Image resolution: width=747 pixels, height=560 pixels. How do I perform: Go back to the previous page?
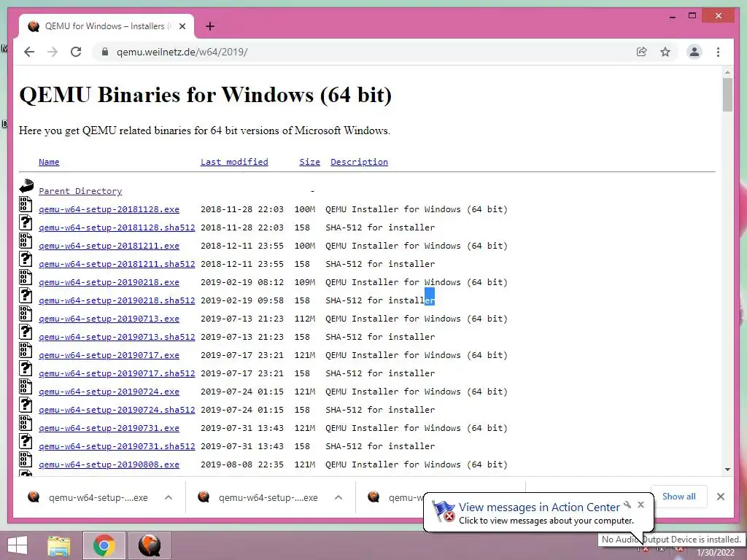(29, 52)
